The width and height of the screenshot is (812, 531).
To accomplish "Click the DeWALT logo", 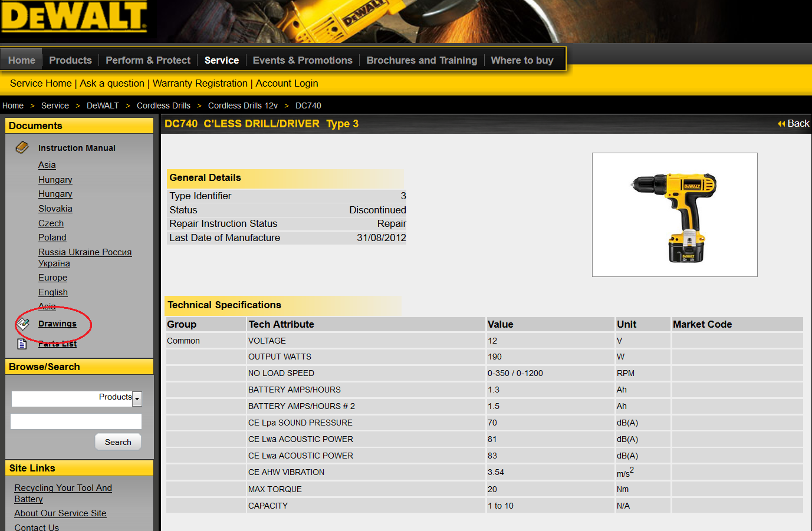I will pyautogui.click(x=74, y=17).
